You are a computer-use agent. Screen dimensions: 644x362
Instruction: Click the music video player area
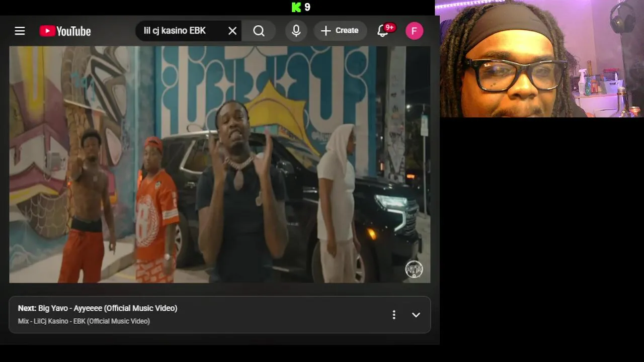[x=220, y=164]
